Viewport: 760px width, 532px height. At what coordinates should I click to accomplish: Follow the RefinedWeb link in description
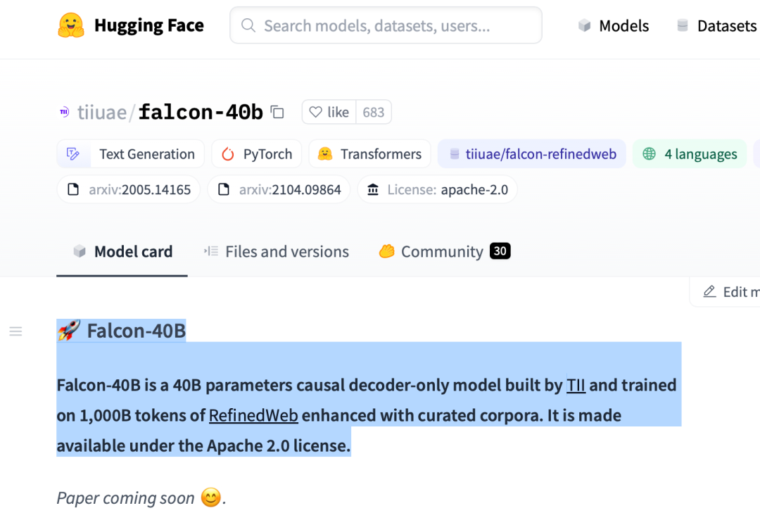point(253,416)
